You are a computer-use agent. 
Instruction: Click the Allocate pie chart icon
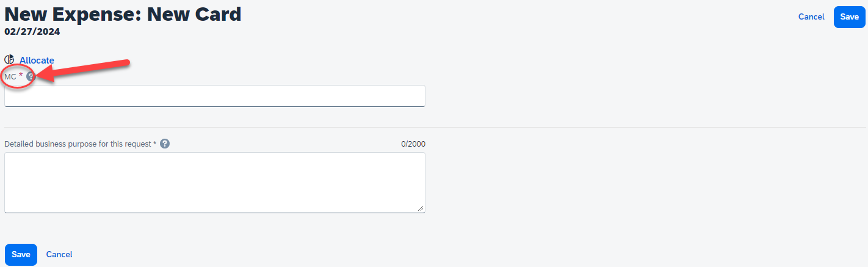[9, 60]
